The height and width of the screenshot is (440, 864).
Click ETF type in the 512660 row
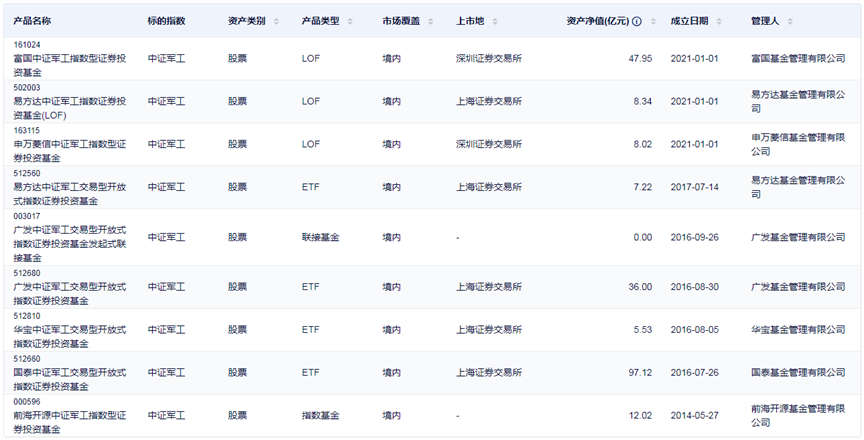310,373
